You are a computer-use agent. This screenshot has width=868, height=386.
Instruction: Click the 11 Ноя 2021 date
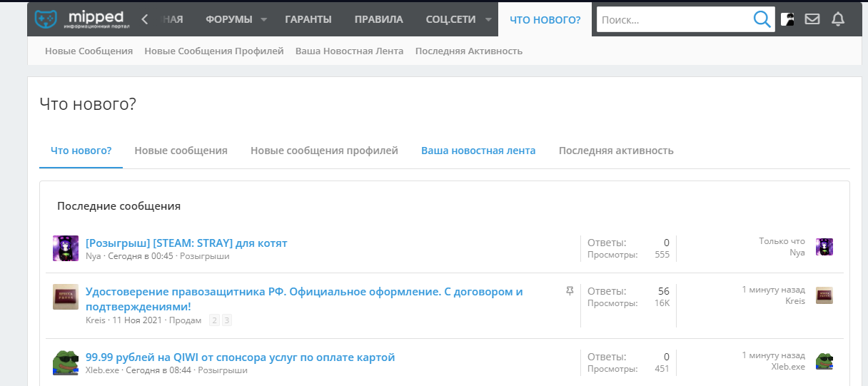click(137, 320)
